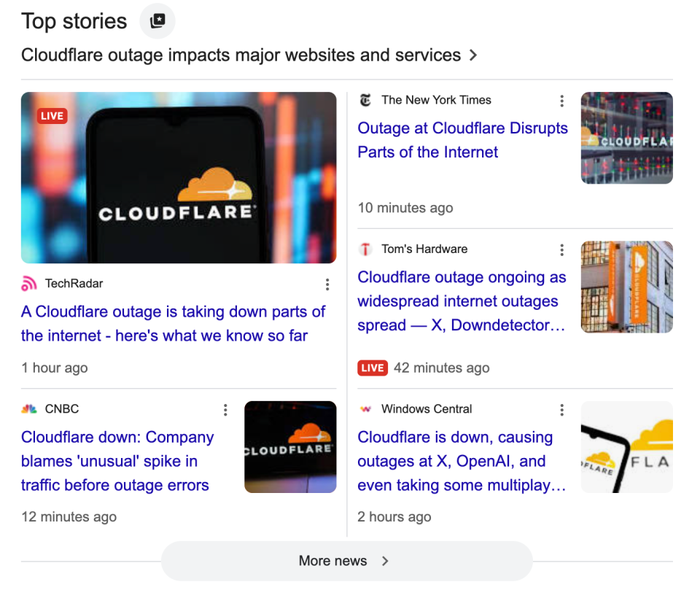Click the New York Times logo icon
The height and width of the screenshot is (590, 700).
pyautogui.click(x=365, y=101)
